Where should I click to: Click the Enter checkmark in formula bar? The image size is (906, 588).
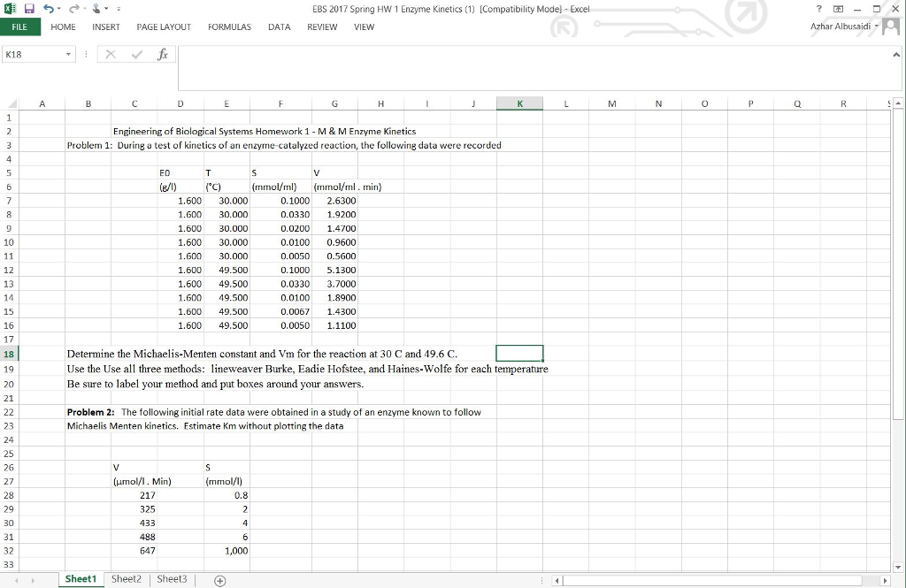coord(138,55)
